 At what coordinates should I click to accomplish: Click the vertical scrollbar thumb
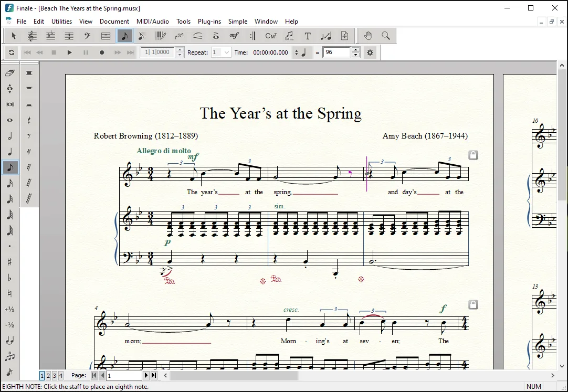click(x=562, y=136)
